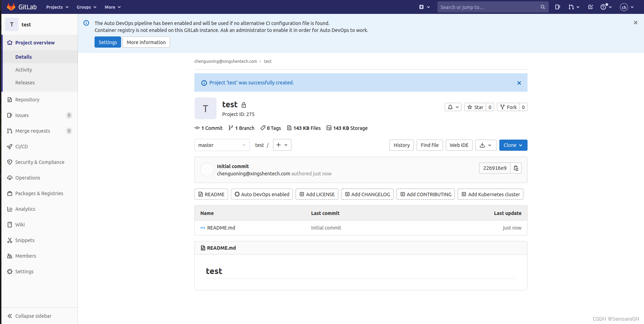
Task: Open README.md file in file list
Action: click(221, 228)
